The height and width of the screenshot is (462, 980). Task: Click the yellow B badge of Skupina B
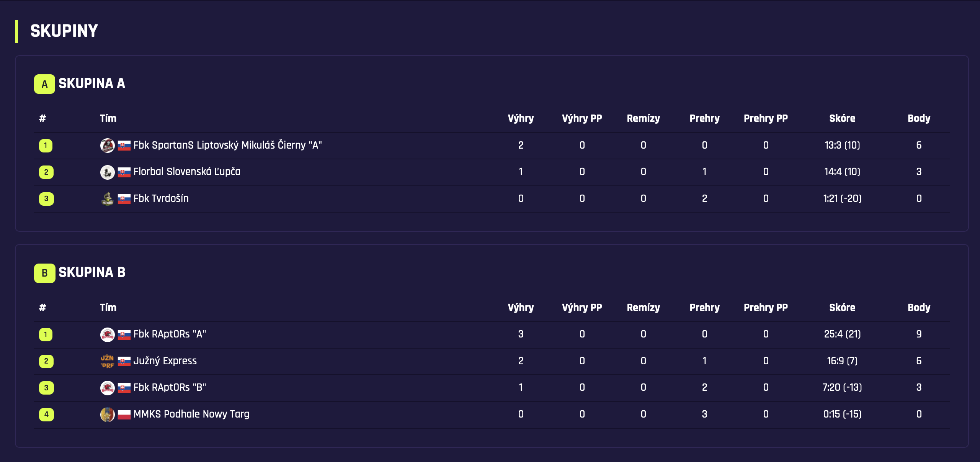44,273
